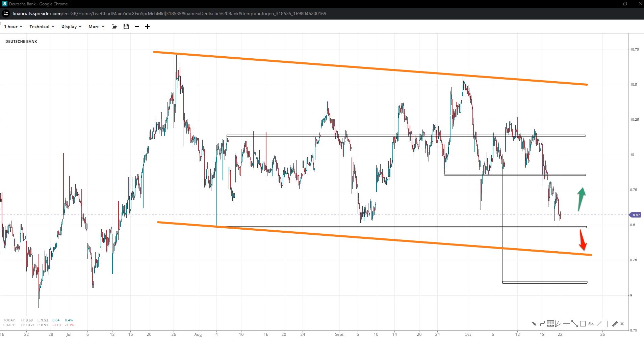
Task: Zoom out using the minus button
Action: point(137,27)
